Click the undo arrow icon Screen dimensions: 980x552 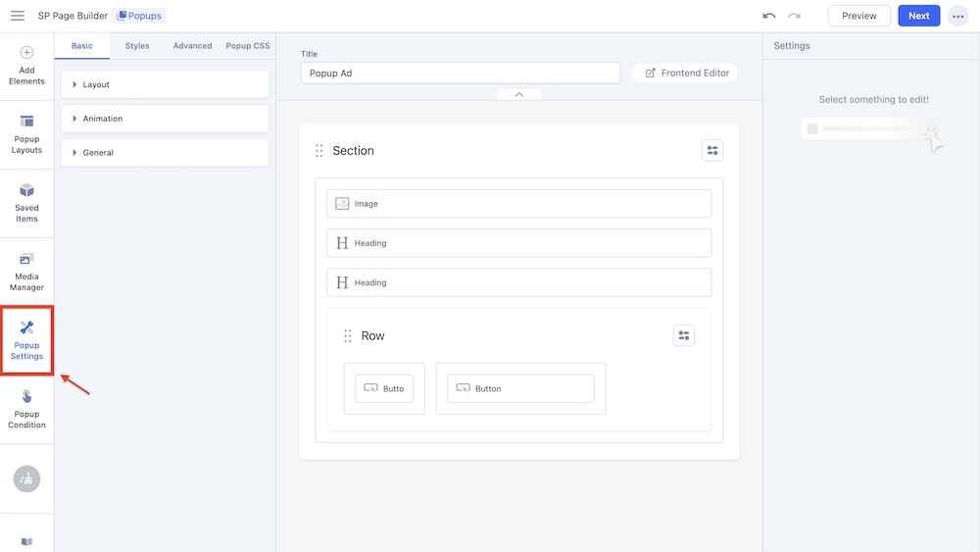click(x=769, y=16)
